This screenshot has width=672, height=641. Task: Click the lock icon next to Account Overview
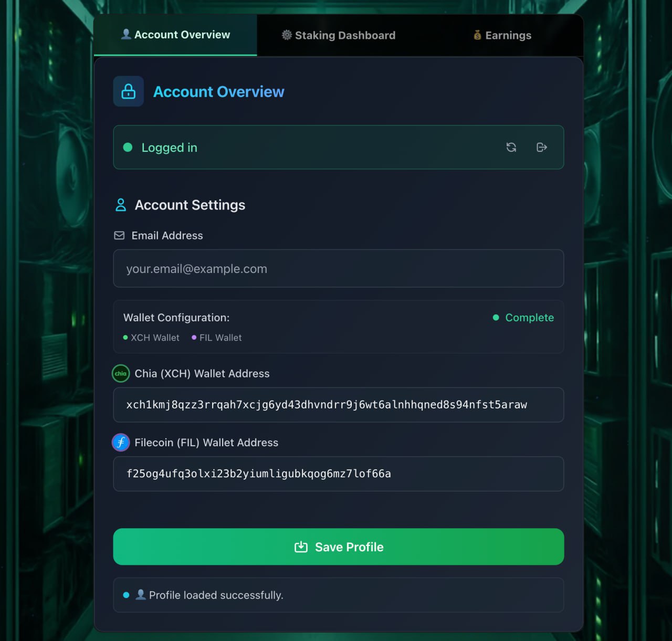click(x=129, y=92)
